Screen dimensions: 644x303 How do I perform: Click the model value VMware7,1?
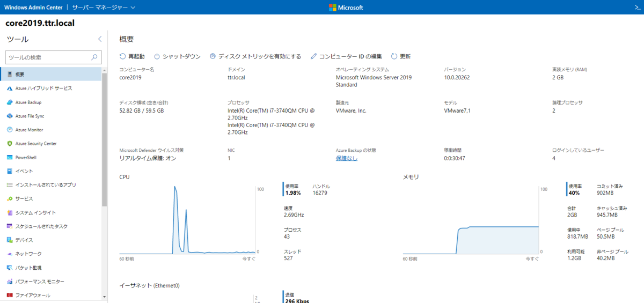[x=457, y=110]
